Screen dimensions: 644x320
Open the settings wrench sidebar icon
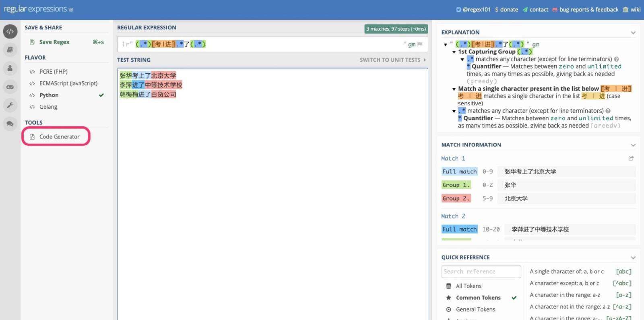click(x=10, y=105)
